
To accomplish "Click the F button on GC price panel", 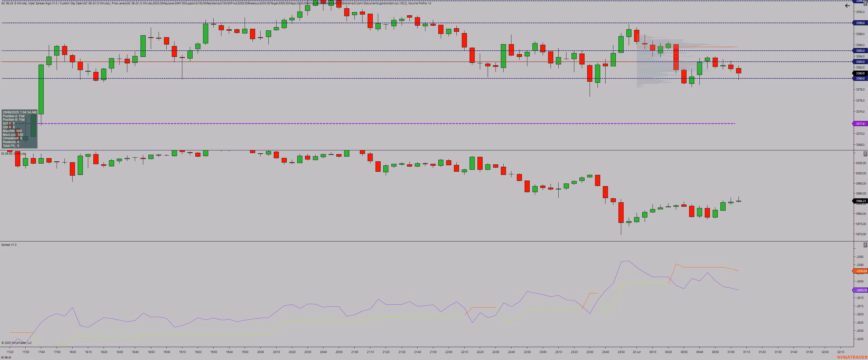I will [x=865, y=3].
